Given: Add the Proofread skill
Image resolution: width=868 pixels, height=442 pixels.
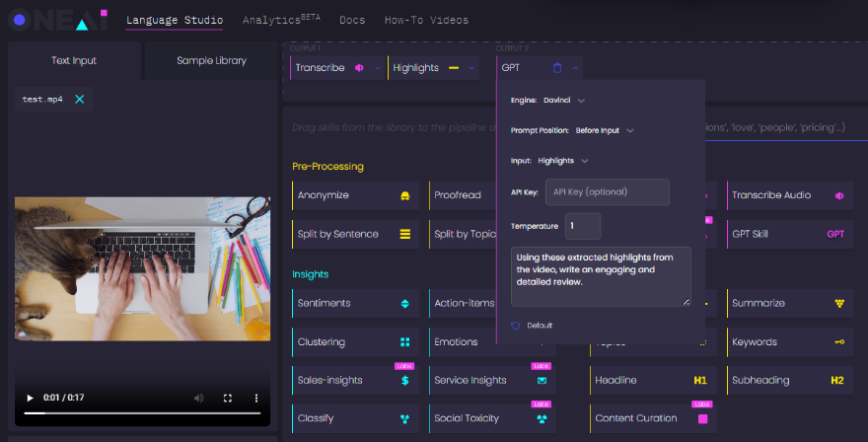Looking at the screenshot, I should coord(463,195).
